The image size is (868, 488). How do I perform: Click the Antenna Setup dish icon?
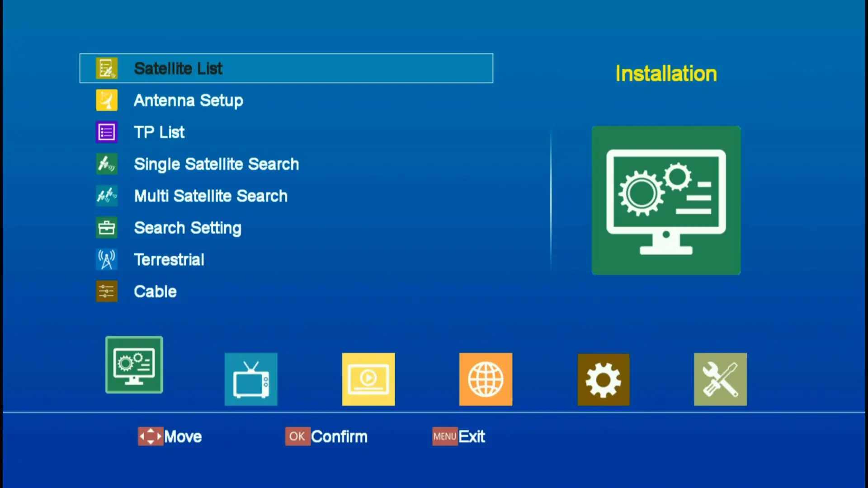(107, 100)
